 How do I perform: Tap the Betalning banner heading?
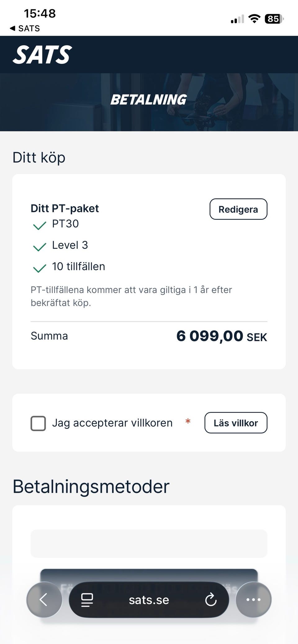(x=149, y=100)
